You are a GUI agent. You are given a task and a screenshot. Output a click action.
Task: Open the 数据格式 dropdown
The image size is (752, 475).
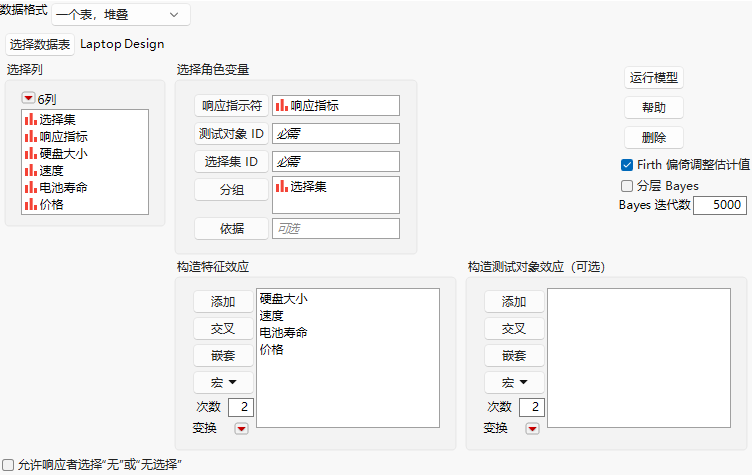[x=120, y=14]
